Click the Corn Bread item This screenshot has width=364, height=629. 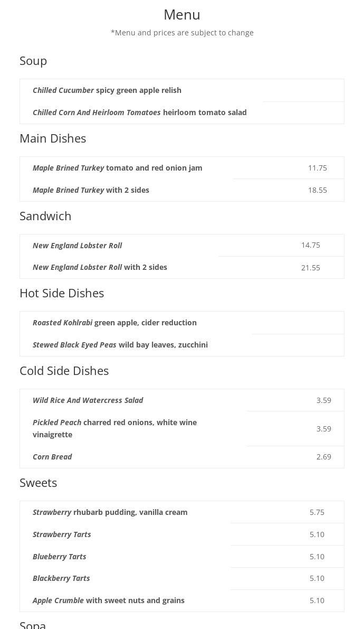52,457
